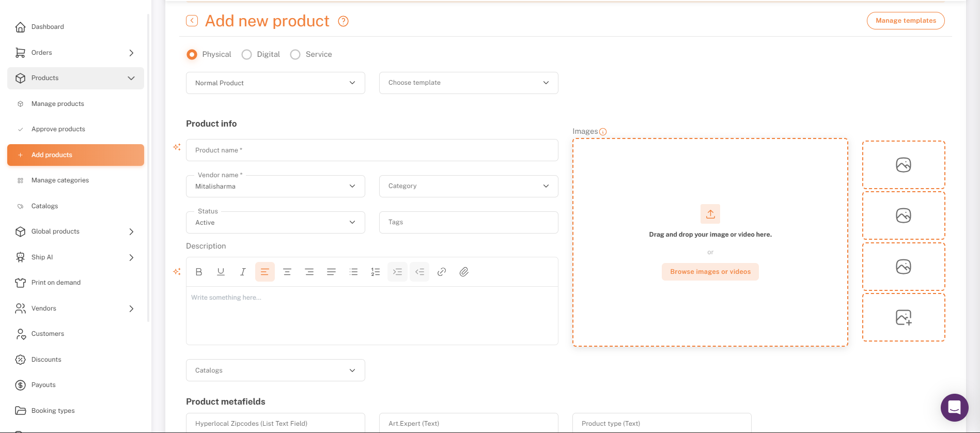Click the back arrow icon beside Add new product

point(192,21)
